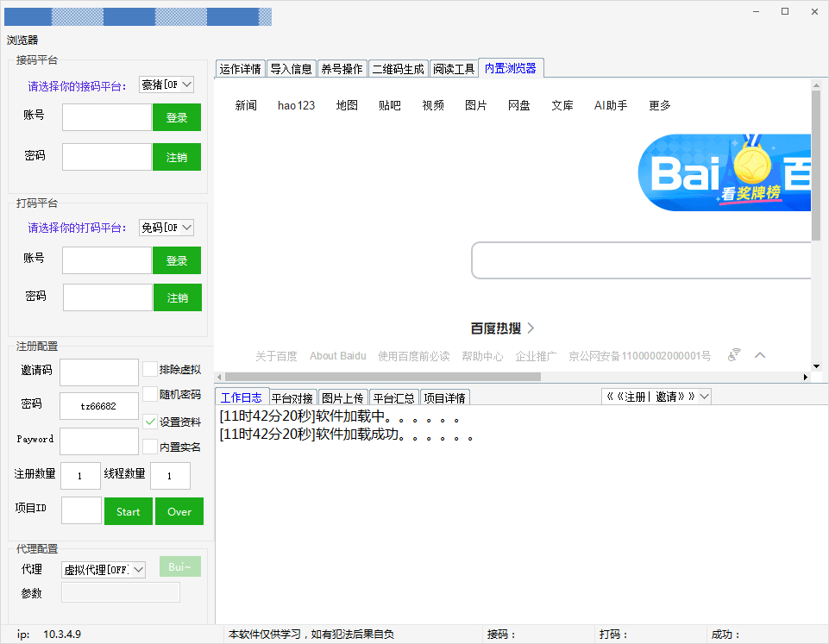Open the hao123 link in the browser

click(296, 104)
